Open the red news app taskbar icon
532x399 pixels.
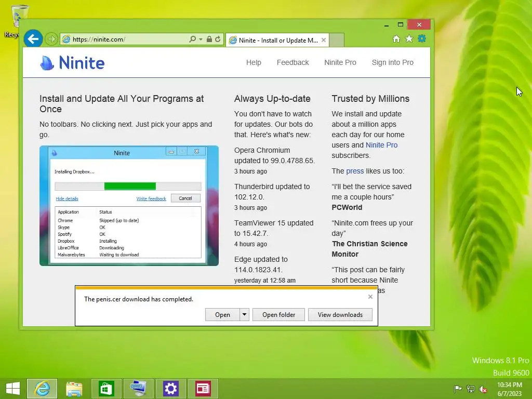click(x=203, y=389)
